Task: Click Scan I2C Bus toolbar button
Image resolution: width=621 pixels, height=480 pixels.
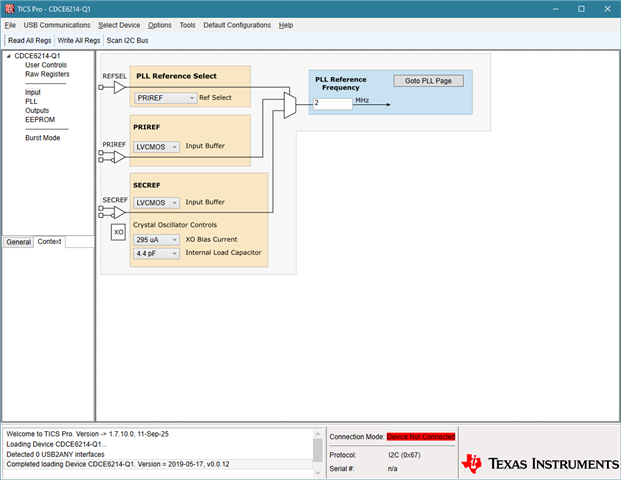Action: tap(128, 40)
